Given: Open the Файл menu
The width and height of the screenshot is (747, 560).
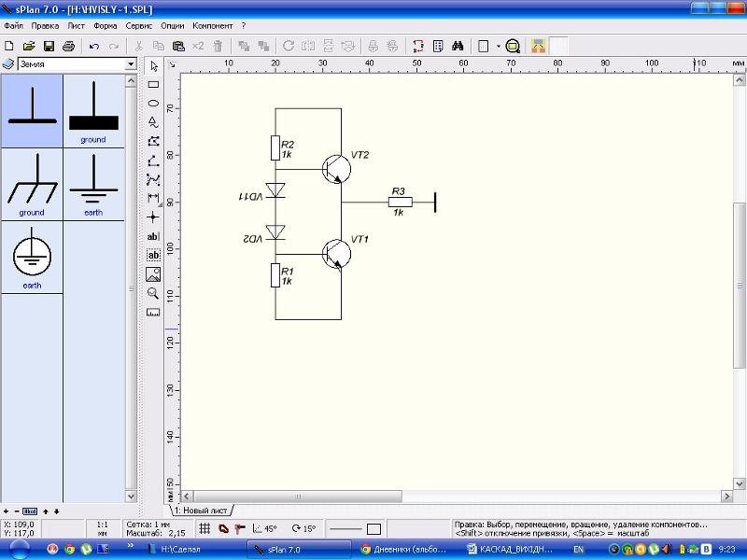Looking at the screenshot, I should [13, 26].
